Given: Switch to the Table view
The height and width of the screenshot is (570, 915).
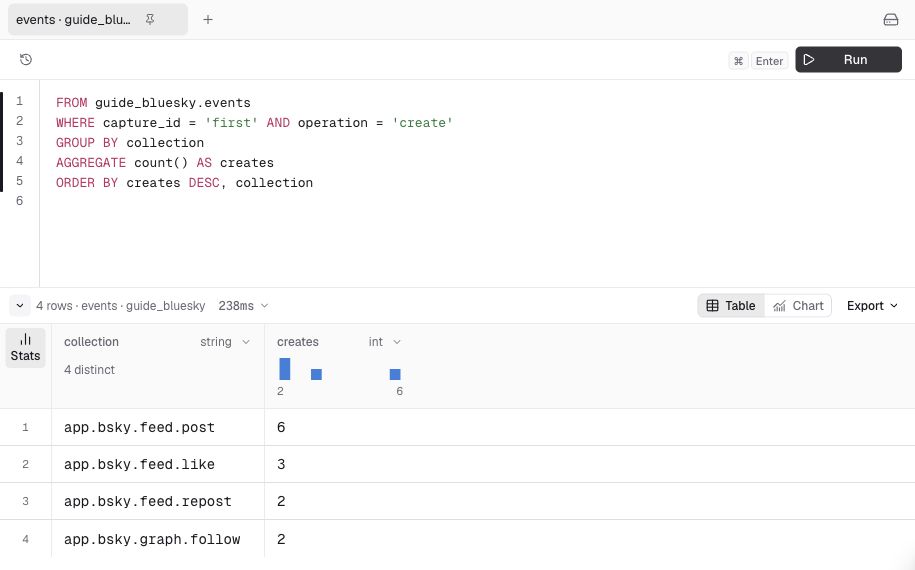Looking at the screenshot, I should pos(731,306).
